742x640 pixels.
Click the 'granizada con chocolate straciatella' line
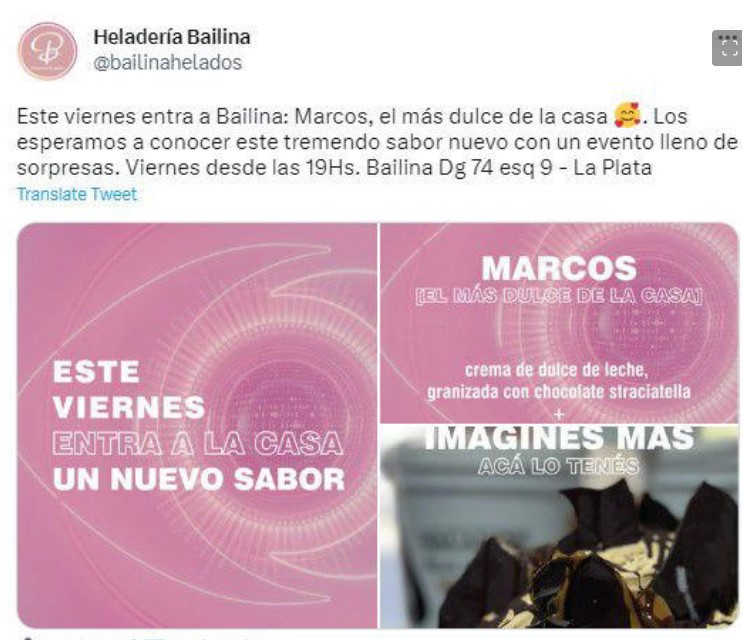559,392
